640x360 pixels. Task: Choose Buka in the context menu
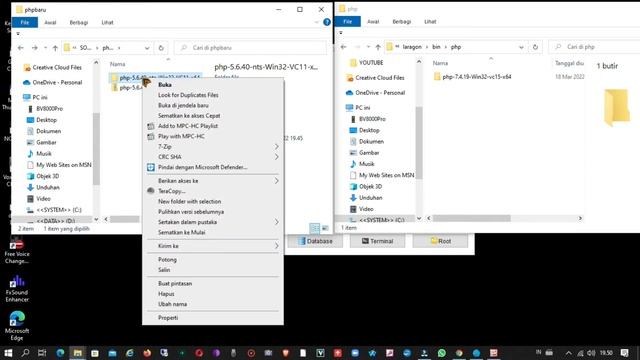[164, 84]
